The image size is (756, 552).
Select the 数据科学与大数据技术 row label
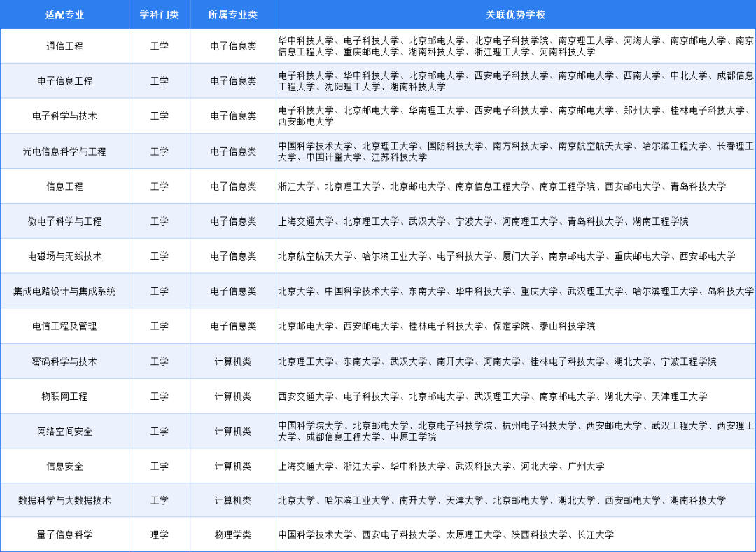pos(65,499)
